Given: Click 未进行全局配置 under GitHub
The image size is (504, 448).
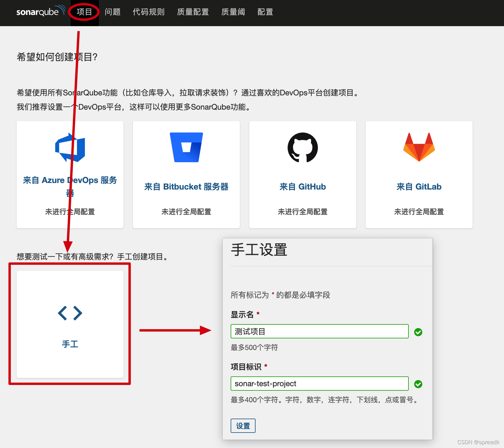Looking at the screenshot, I should (303, 212).
